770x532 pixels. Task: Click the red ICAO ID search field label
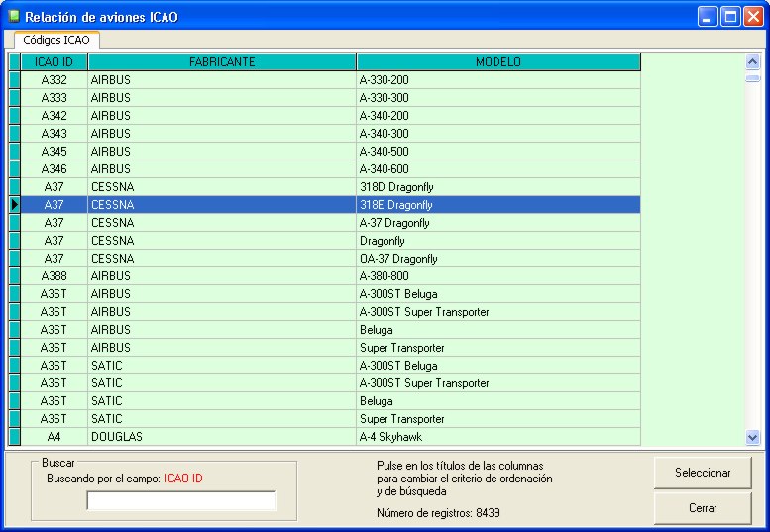[x=183, y=479]
